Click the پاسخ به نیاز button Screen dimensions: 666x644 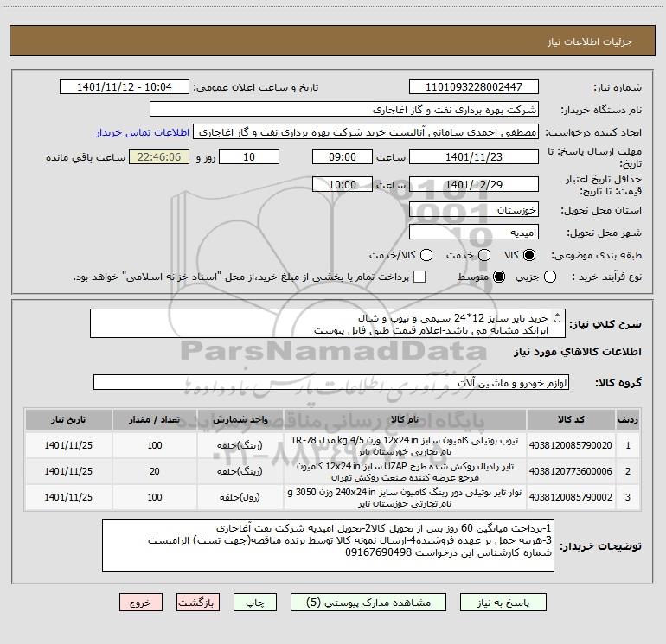click(503, 603)
